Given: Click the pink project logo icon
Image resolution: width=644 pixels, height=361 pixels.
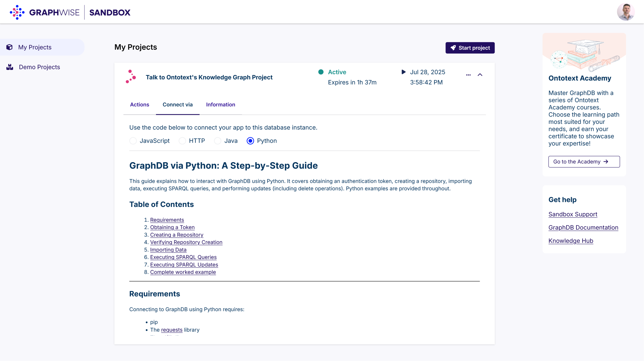Looking at the screenshot, I should [x=131, y=77].
